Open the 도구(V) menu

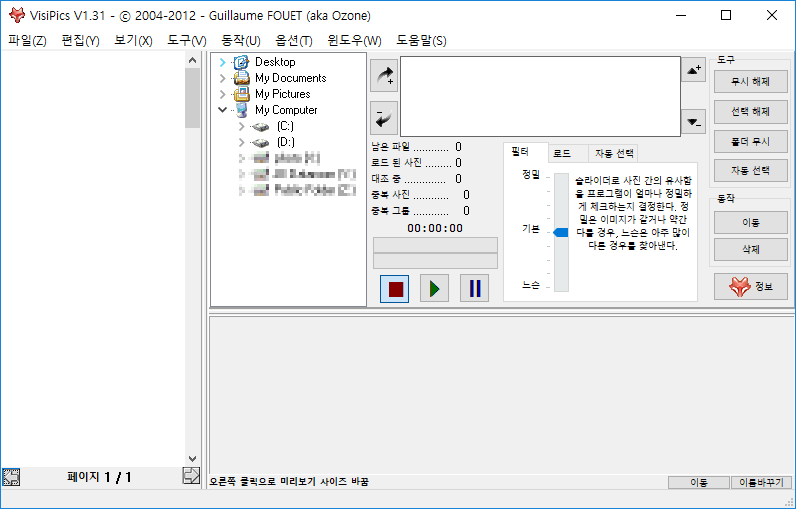point(187,41)
